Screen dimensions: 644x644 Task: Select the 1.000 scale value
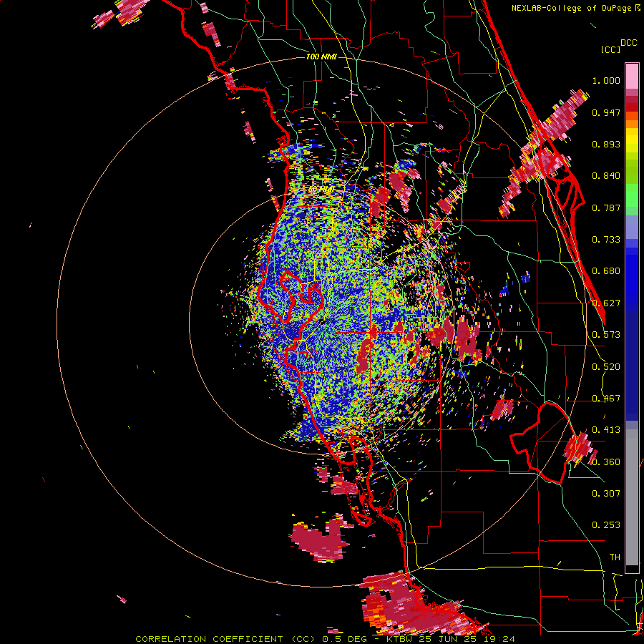click(606, 80)
